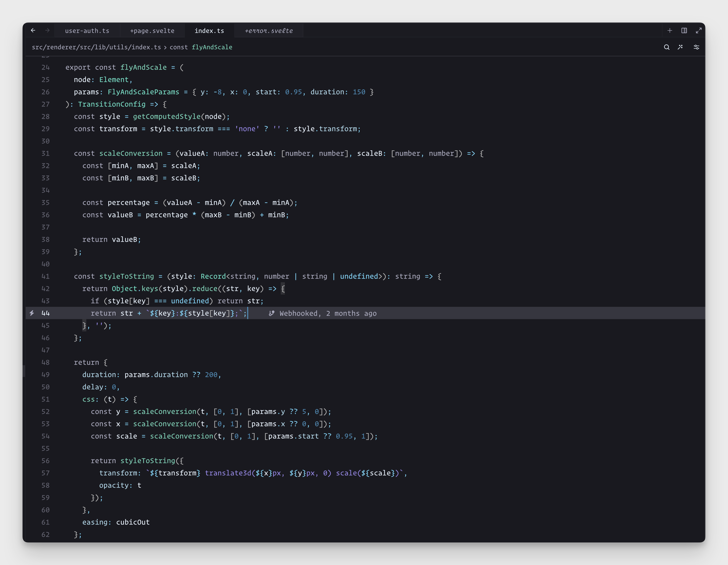Click the value 200 on line 49
This screenshot has height=565, width=728.
pyautogui.click(x=211, y=375)
